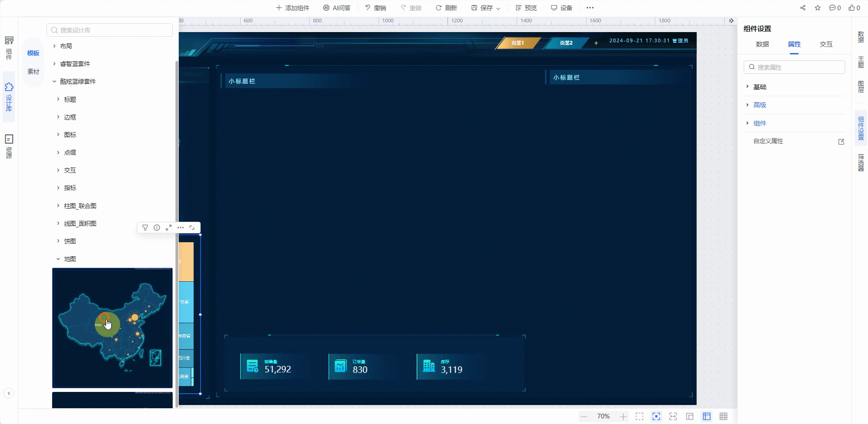Expand the 睿智蓝套件 tree node
868x424 pixels.
[x=54, y=64]
